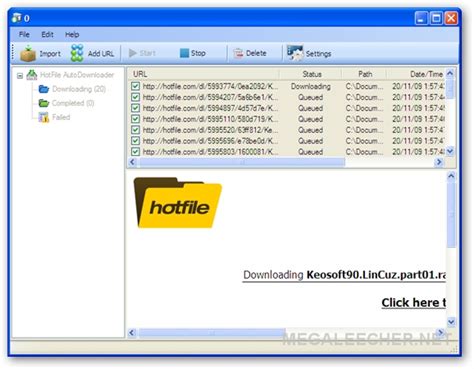Click the Settings toolbar label
The image size is (474, 369).
pyautogui.click(x=318, y=54)
